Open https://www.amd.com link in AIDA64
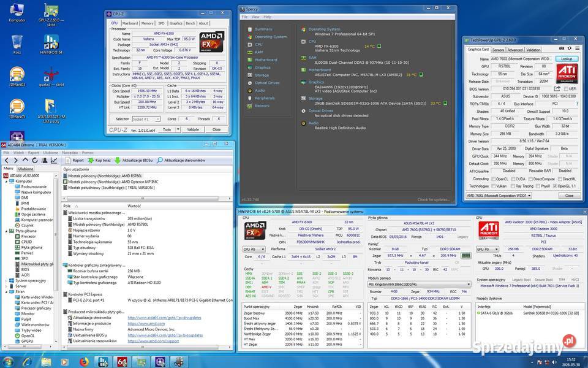Image resolution: width=588 pixels, height=368 pixels. pyautogui.click(x=146, y=323)
